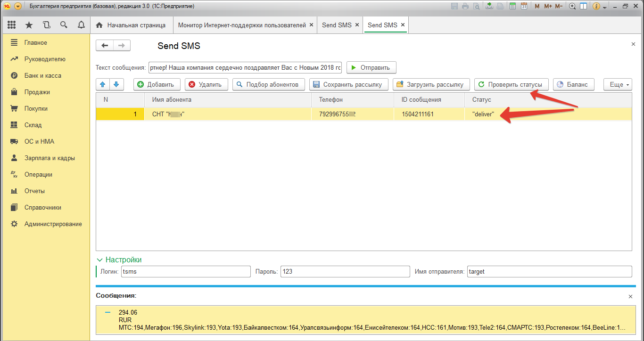
Task: Click the Отправить button
Action: pos(371,67)
